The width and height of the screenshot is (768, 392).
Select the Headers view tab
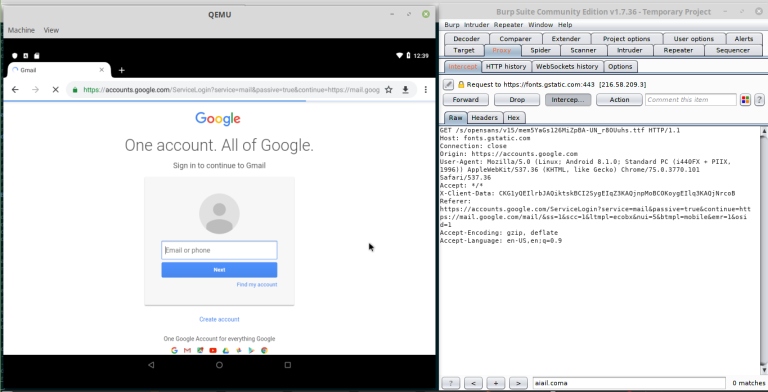484,118
